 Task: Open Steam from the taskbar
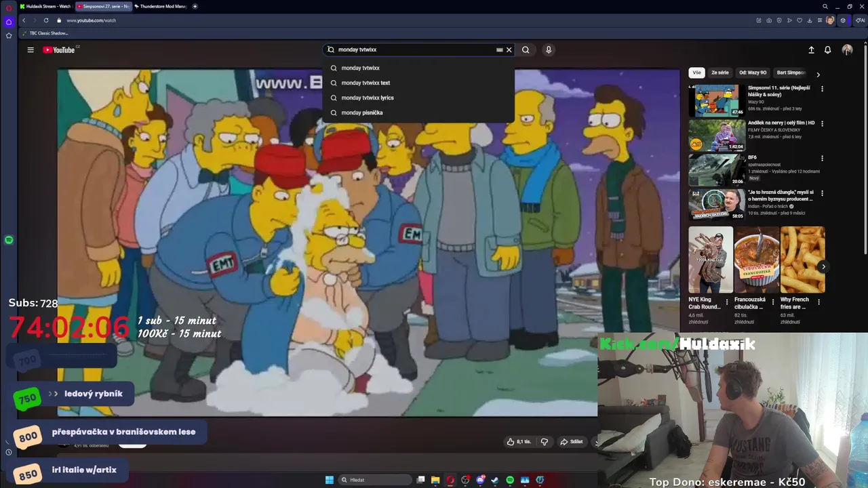495,480
